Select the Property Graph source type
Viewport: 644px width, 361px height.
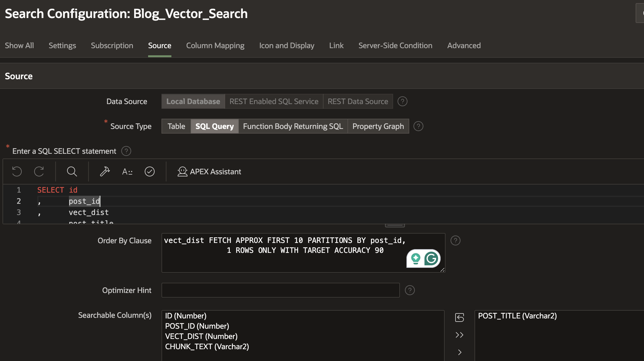[378, 126]
